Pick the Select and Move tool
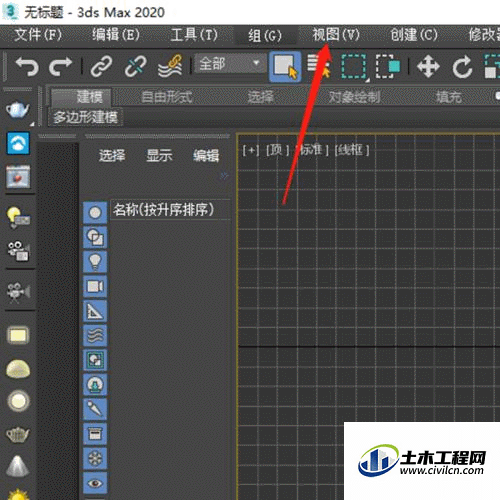The image size is (500, 500). [x=428, y=66]
